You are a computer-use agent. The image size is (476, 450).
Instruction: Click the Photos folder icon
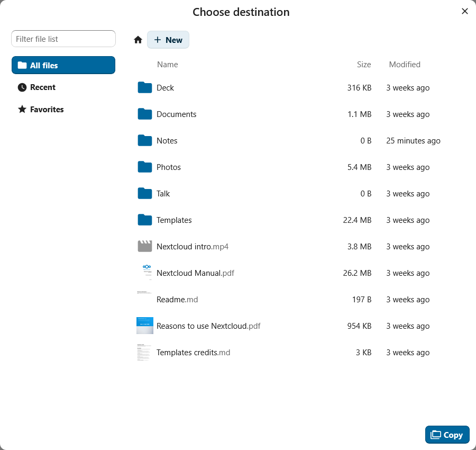[145, 167]
